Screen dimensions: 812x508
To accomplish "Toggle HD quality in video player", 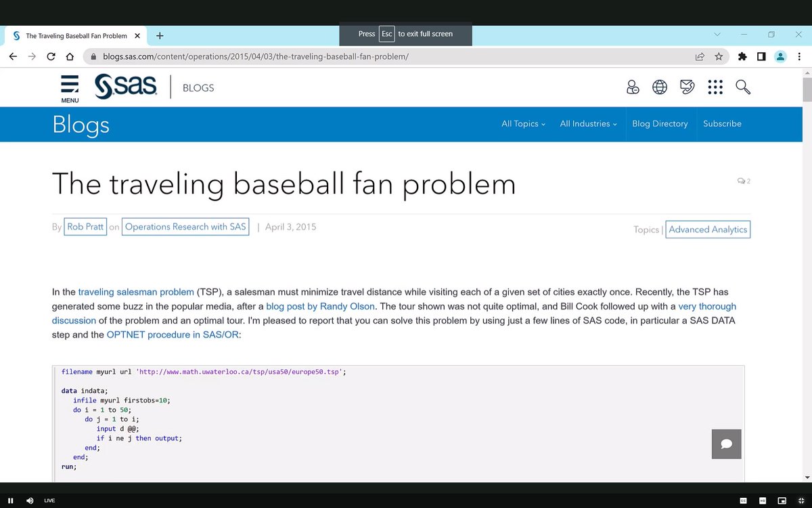I will click(763, 501).
